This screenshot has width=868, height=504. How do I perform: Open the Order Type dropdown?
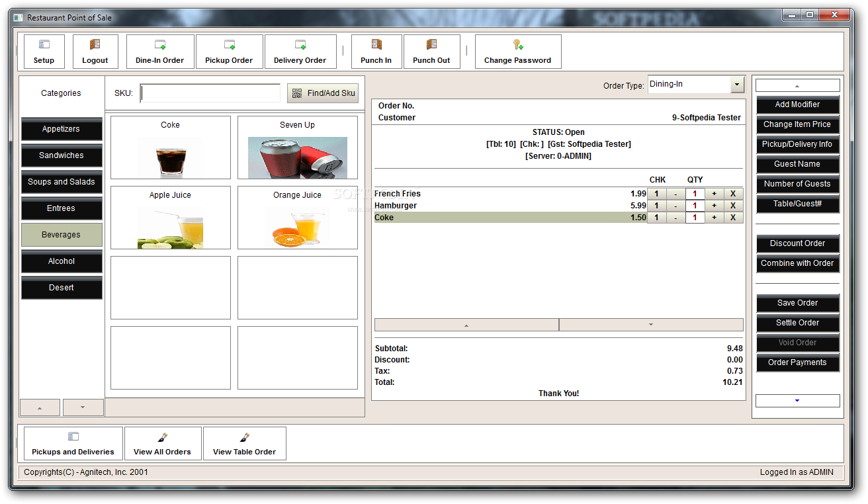[737, 85]
